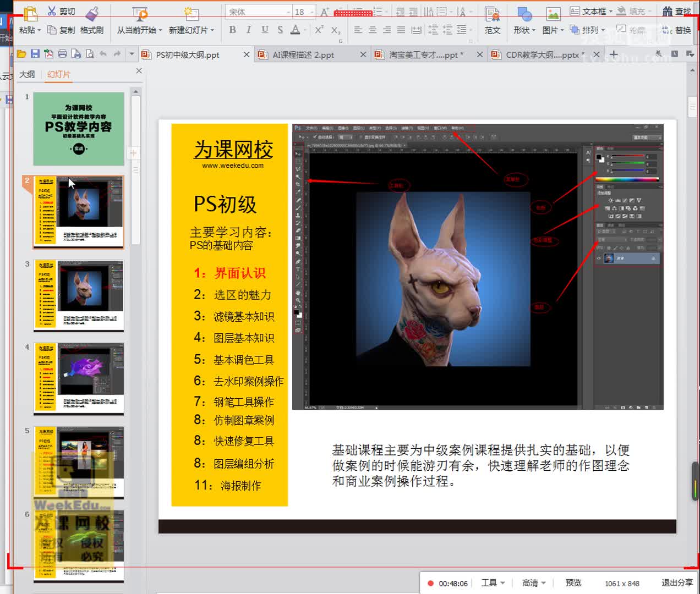Center align text
The width and height of the screenshot is (700, 594).
click(373, 30)
